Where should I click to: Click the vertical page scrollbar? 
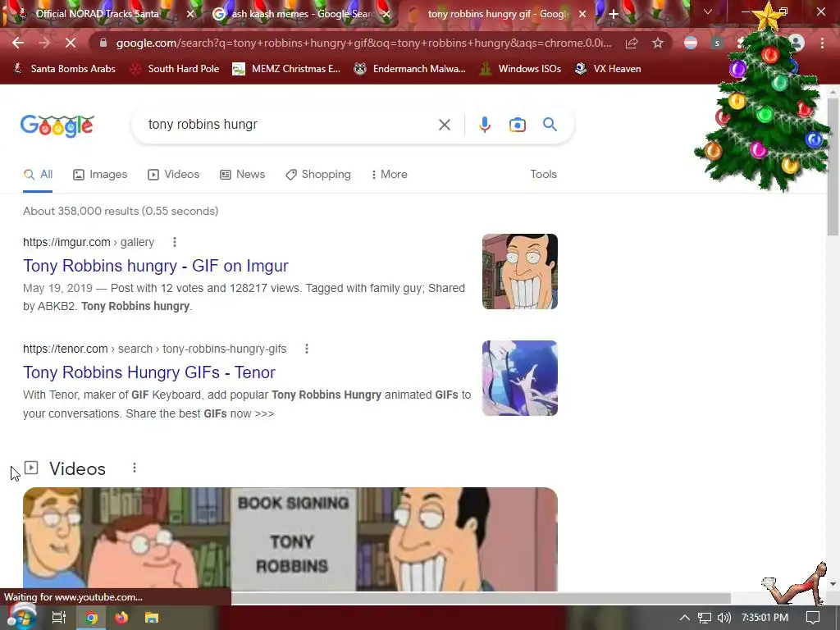833,167
